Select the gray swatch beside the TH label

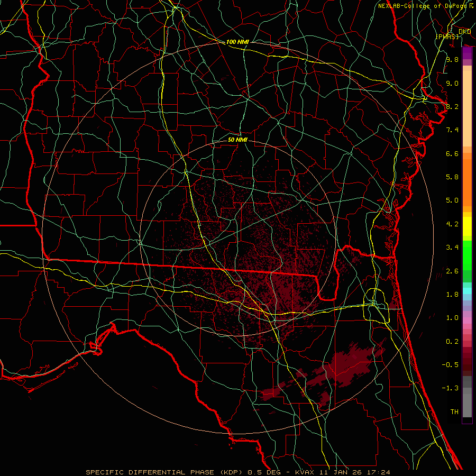[467, 410]
